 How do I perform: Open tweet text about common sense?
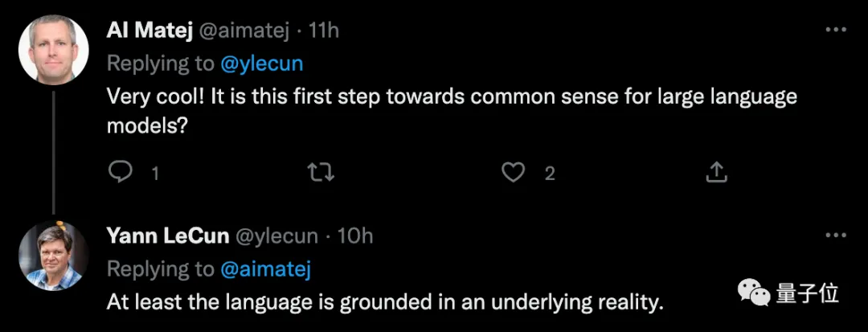450,111
